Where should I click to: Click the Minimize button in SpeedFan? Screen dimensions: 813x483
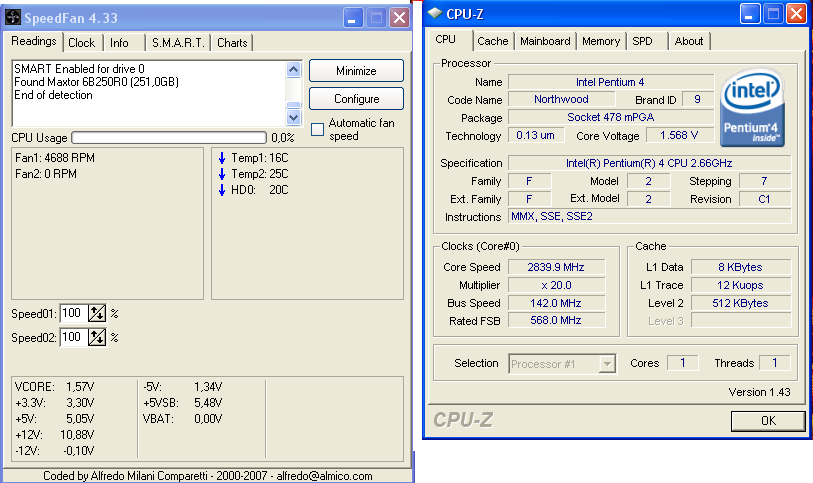coord(356,70)
